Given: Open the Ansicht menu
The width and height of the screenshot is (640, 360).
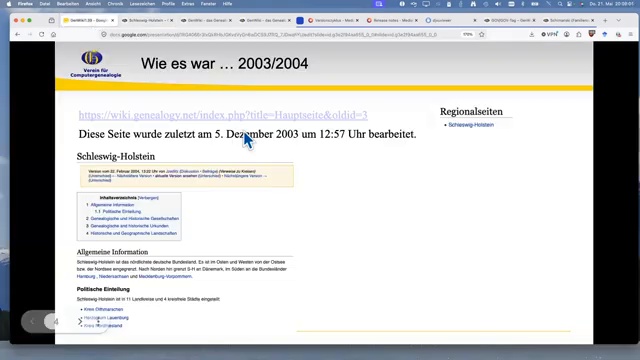Looking at the screenshot, I should pos(93,4).
